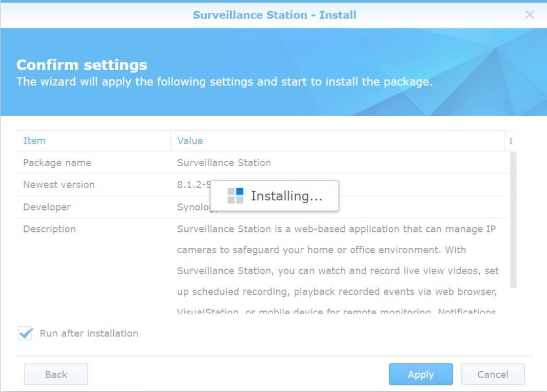Select the Developer row label
Image resolution: width=547 pixels, height=392 pixels.
[47, 207]
